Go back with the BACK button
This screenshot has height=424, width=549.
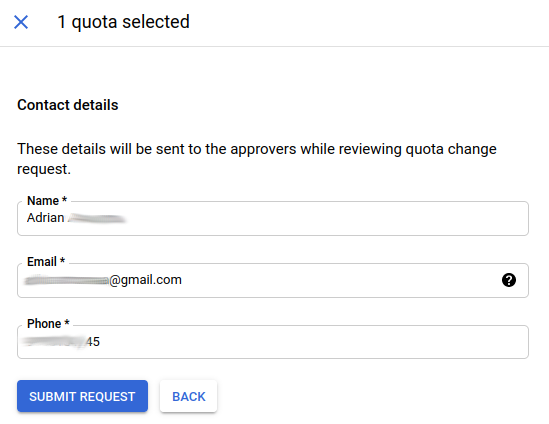click(x=188, y=396)
